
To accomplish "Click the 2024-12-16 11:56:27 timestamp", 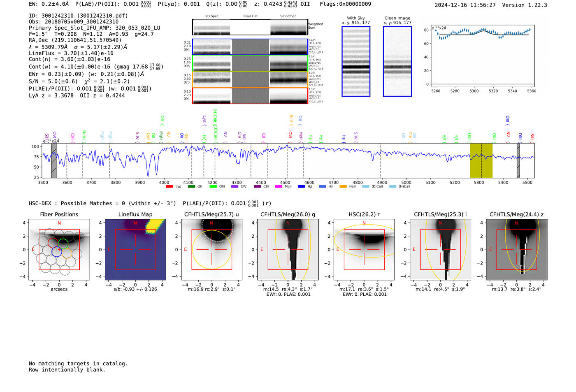I will [x=465, y=5].
